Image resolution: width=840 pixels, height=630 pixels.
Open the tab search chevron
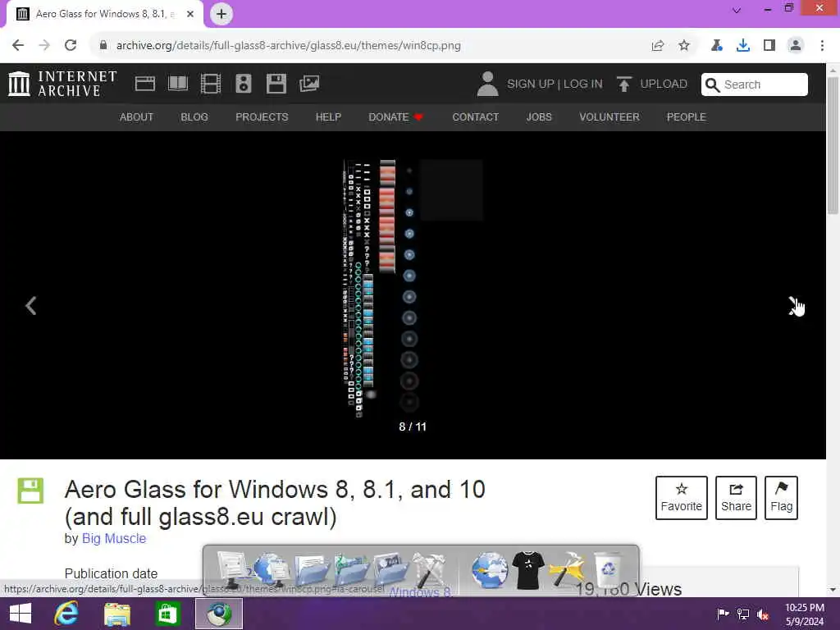pos(737,10)
